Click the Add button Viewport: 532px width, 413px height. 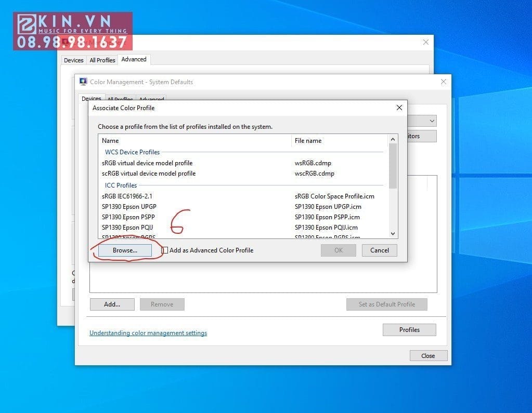[112, 304]
